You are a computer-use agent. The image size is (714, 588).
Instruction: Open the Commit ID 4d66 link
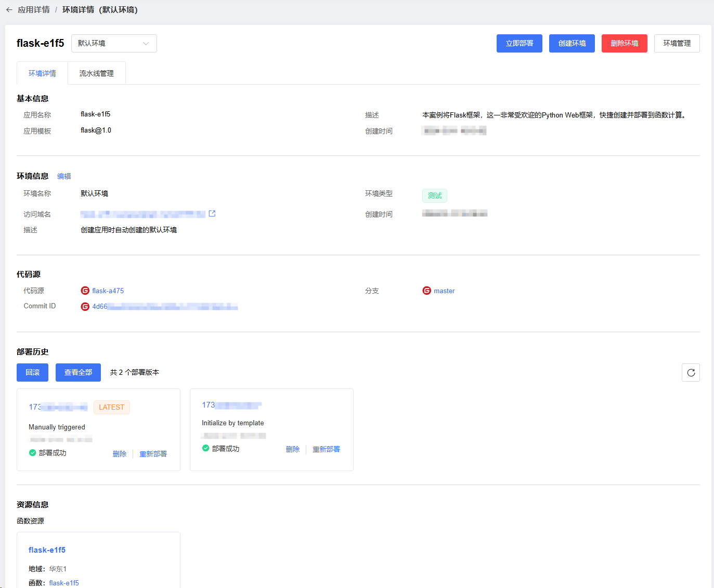(165, 307)
